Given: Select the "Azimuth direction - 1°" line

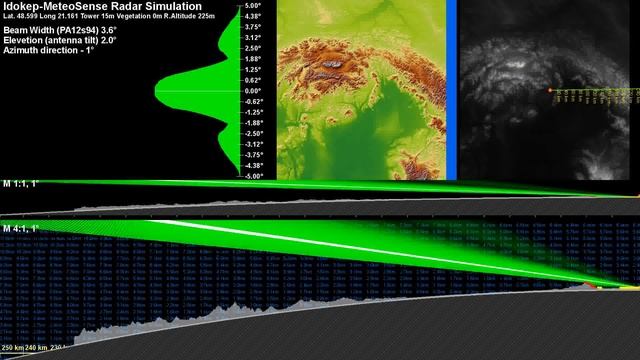Looking at the screenshot, I should click(x=49, y=50).
